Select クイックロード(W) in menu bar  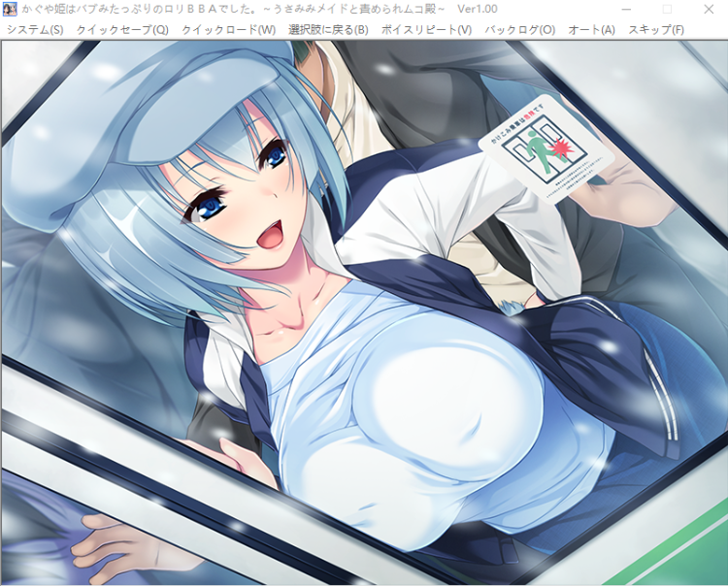pyautogui.click(x=228, y=30)
